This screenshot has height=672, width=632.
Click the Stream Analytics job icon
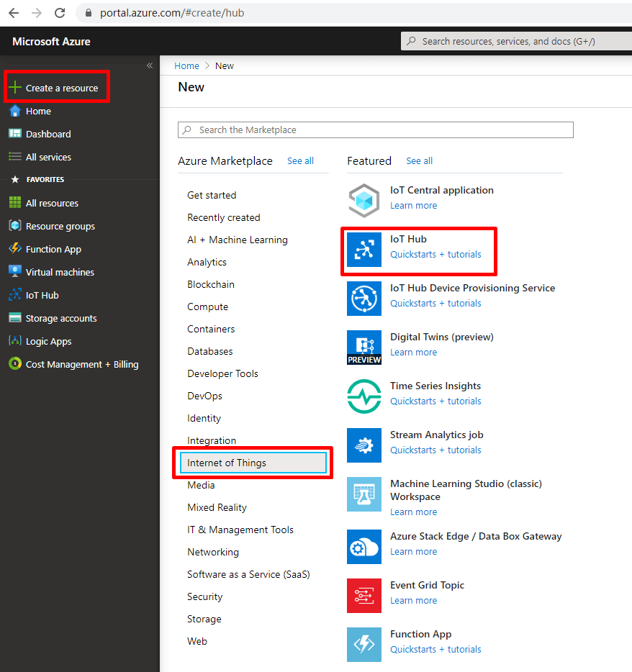coord(364,445)
